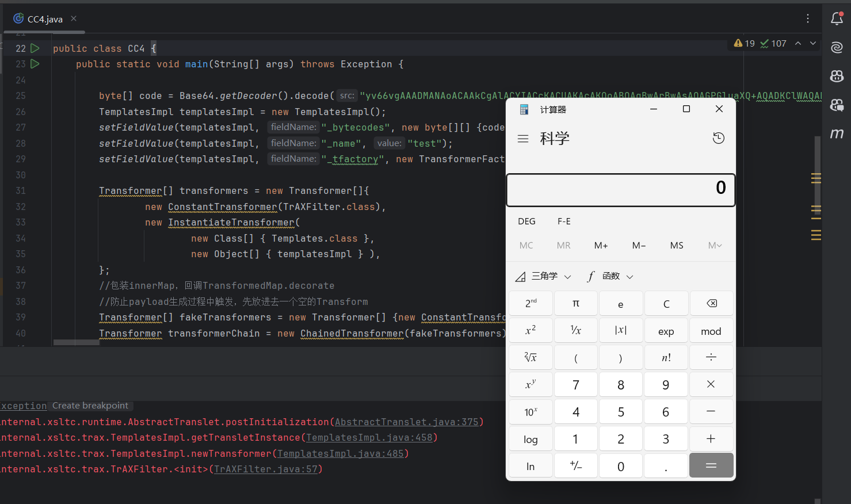Expand the 函数 functions dropdown
The image size is (851, 504).
(610, 276)
